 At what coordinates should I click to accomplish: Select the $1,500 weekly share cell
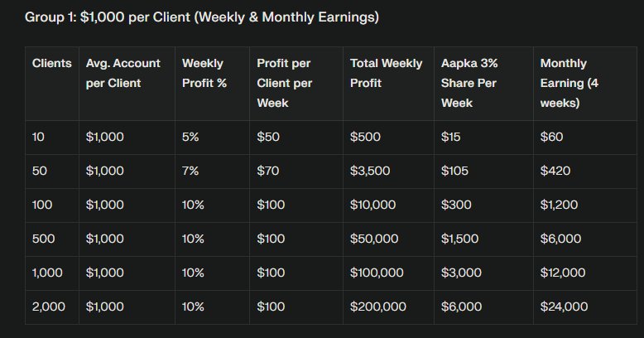pyautogui.click(x=459, y=239)
